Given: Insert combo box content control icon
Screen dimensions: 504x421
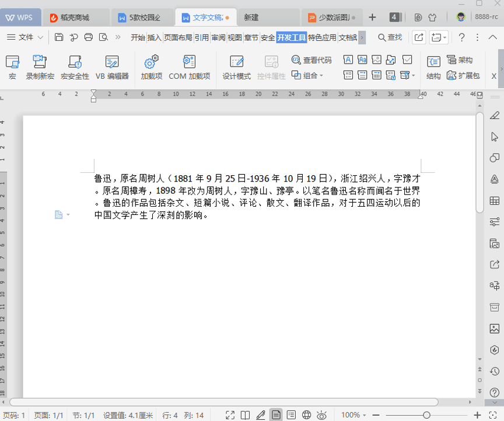Looking at the screenshot, I should click(362, 75).
